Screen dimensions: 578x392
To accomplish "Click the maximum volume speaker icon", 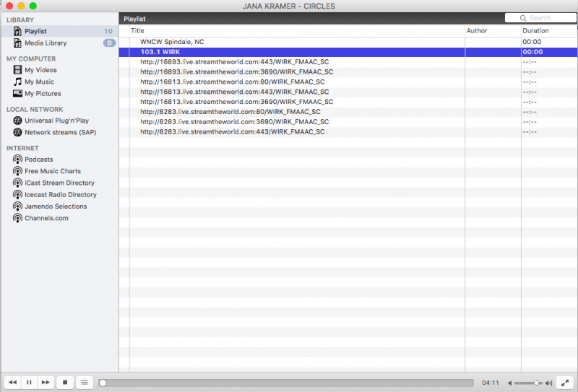I will (549, 383).
